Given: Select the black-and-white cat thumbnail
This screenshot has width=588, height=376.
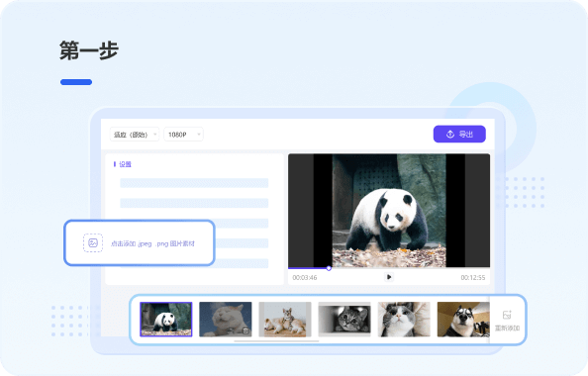Looking at the screenshot, I should pyautogui.click(x=344, y=320).
